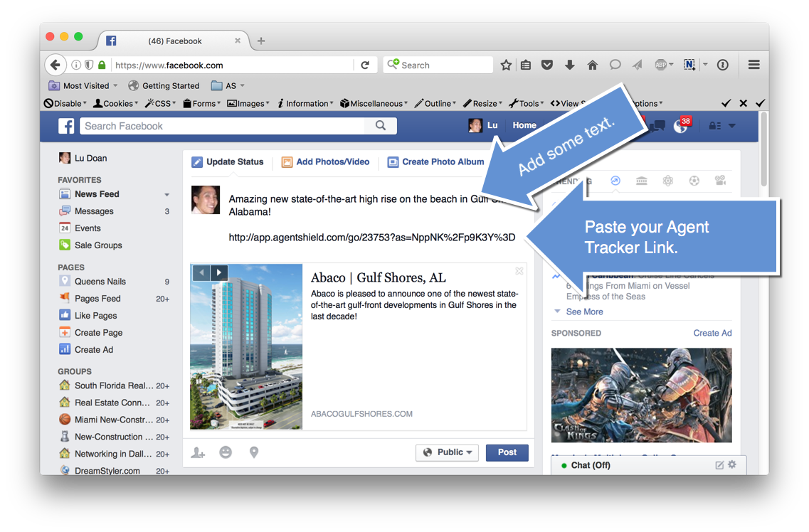The image size is (809, 532).
Task: Show sports trending category icon
Action: coord(694,181)
